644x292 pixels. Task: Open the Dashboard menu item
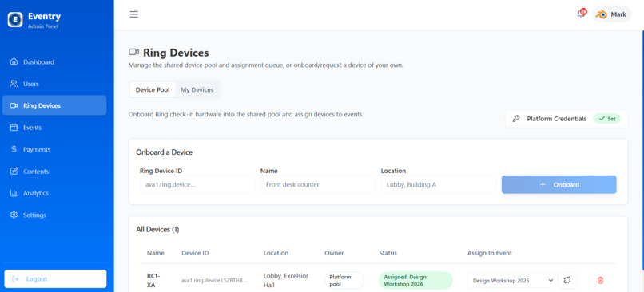[x=54, y=62]
